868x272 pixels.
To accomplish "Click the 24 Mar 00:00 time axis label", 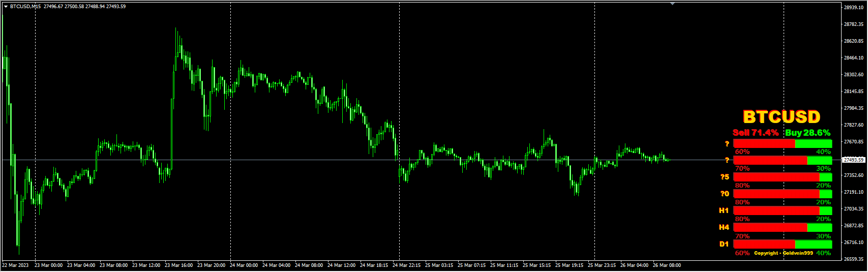I will pos(244,265).
